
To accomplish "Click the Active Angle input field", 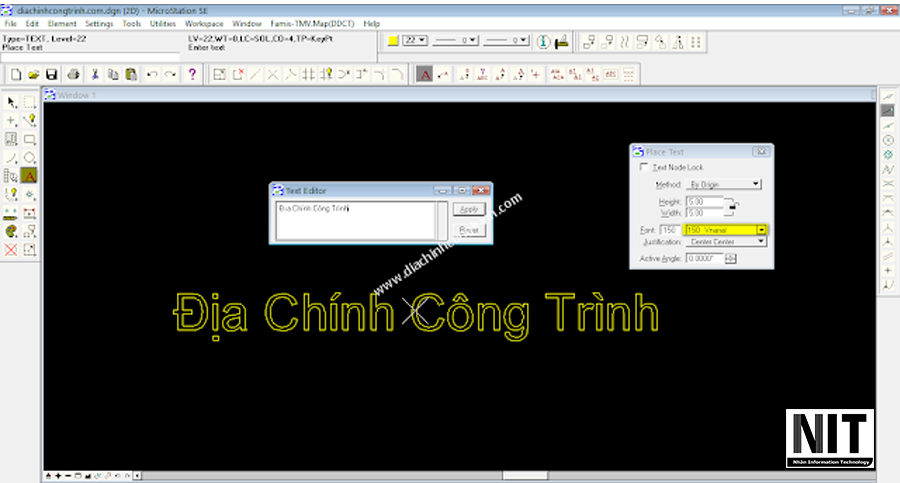I will tap(704, 258).
